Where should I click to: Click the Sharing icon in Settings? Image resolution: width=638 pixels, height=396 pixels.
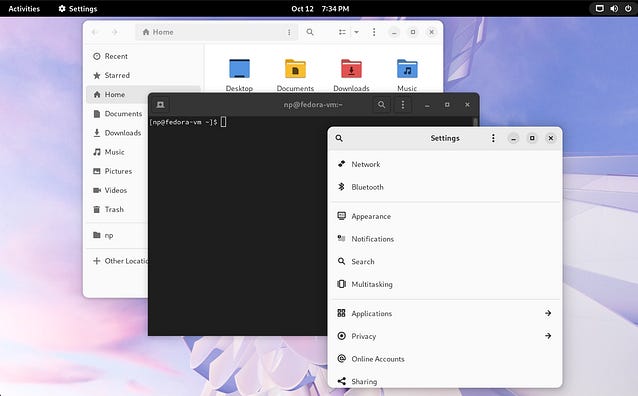coord(341,381)
